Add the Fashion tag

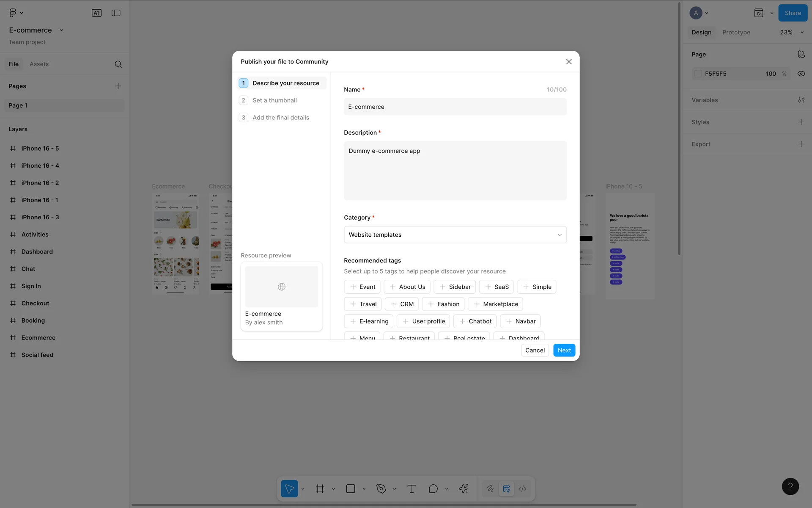coord(443,304)
